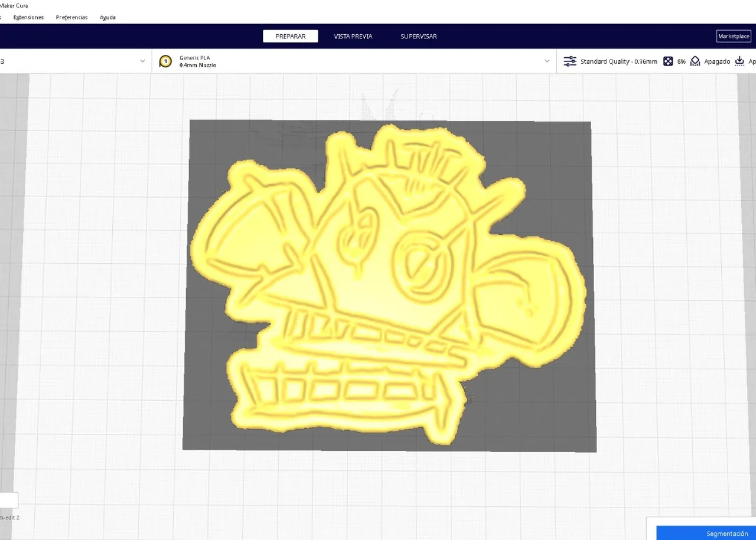Click the Generic PLA material label
Screen dimensions: 756x540
(194, 57)
